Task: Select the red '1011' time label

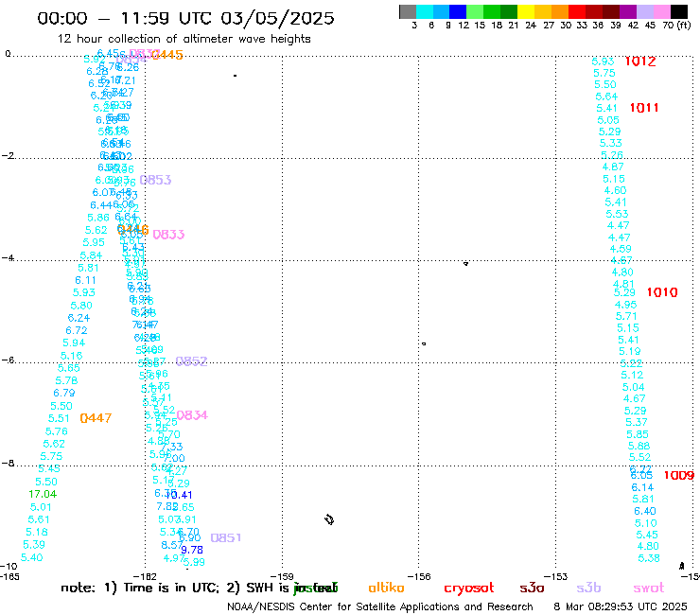Action: coord(644,108)
